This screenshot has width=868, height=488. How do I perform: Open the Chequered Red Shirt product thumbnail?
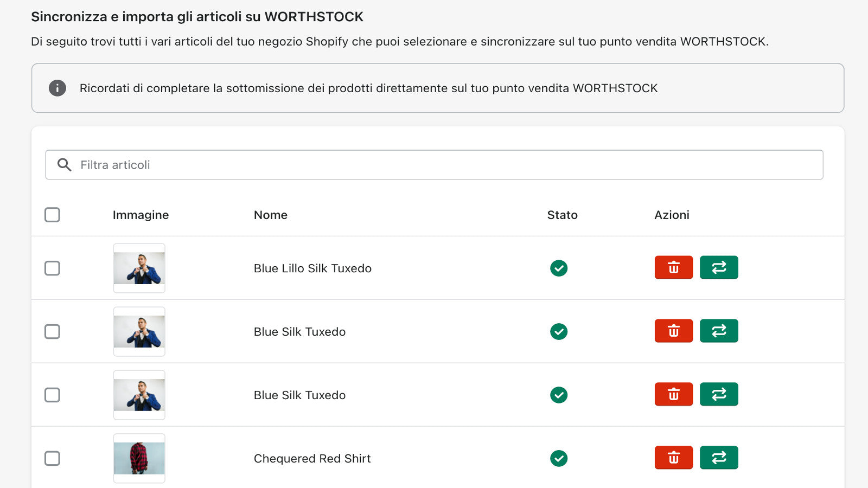point(139,458)
